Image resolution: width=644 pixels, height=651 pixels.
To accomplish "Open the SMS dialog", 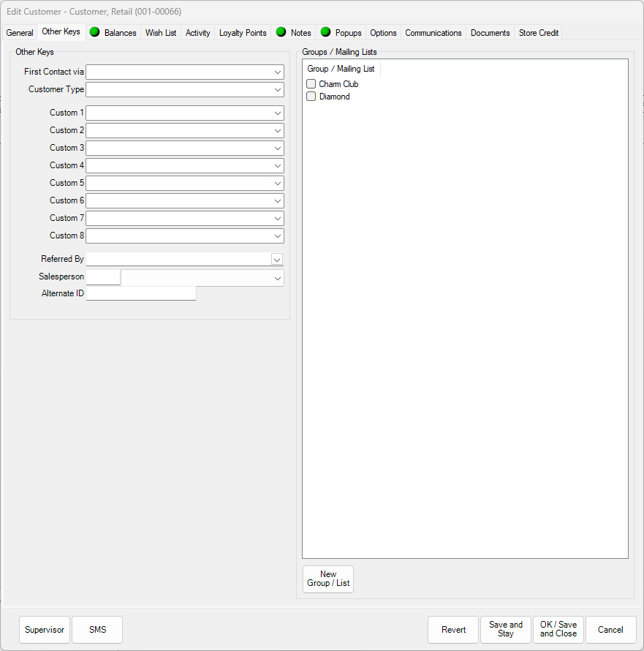I will (x=96, y=630).
